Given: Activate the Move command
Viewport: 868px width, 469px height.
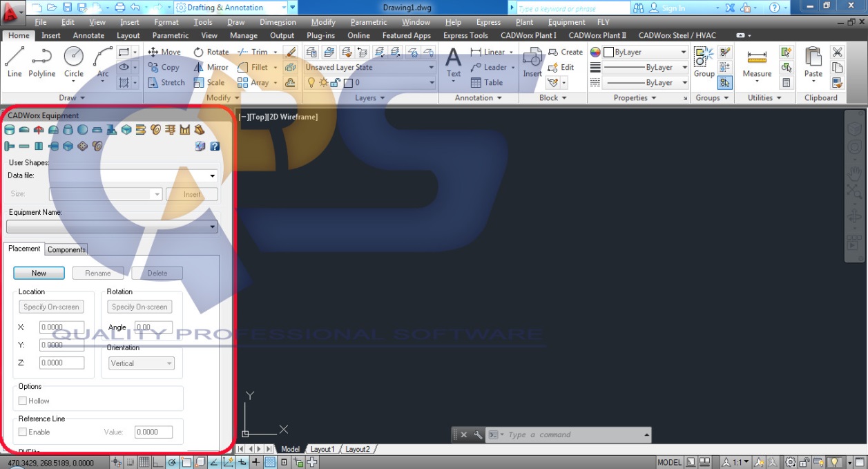Looking at the screenshot, I should [x=164, y=52].
